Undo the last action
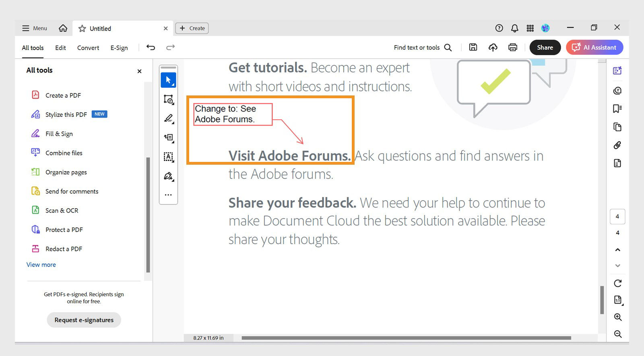The width and height of the screenshot is (644, 356). (x=151, y=47)
